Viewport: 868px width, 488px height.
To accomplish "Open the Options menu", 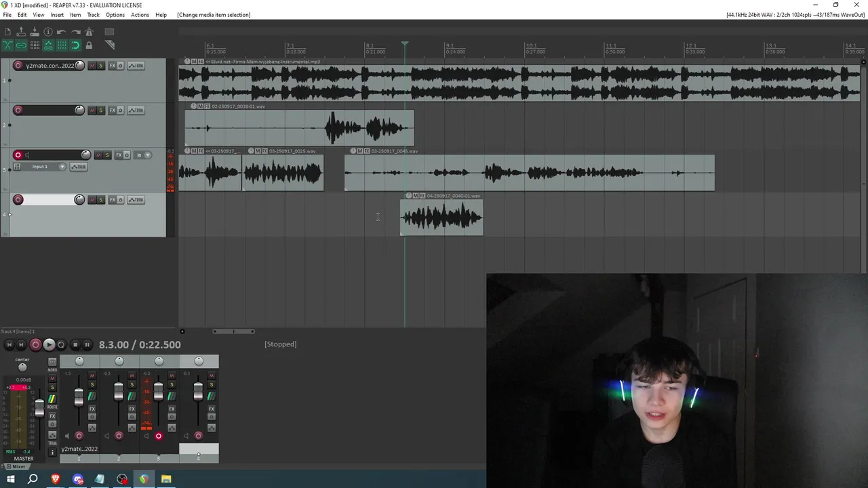I will point(115,15).
